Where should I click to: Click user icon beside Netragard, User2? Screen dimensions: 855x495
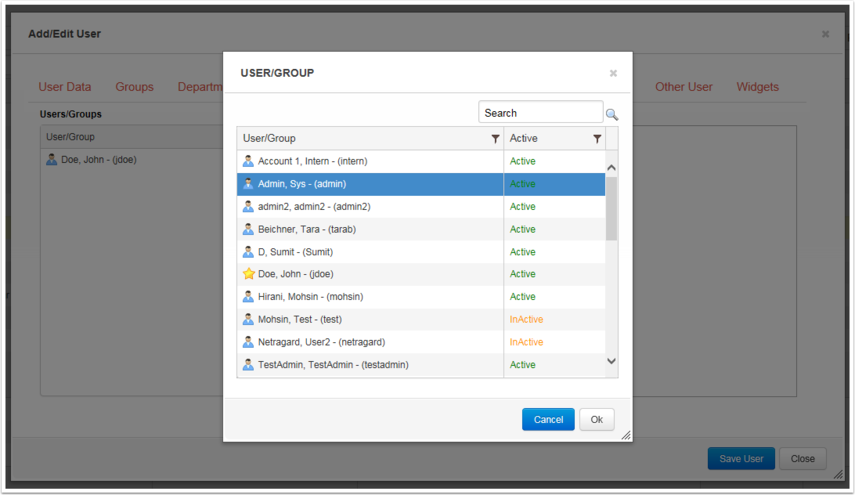(248, 342)
